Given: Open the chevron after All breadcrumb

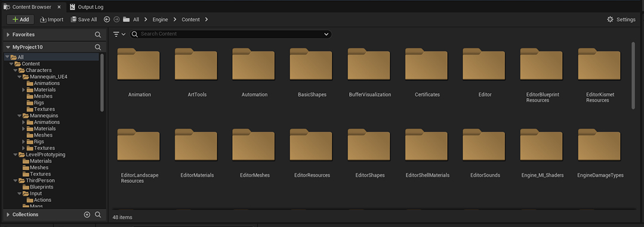Looking at the screenshot, I should 146,19.
